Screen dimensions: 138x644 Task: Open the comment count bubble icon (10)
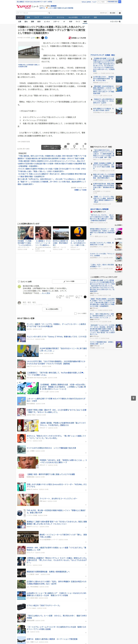click(33, 38)
